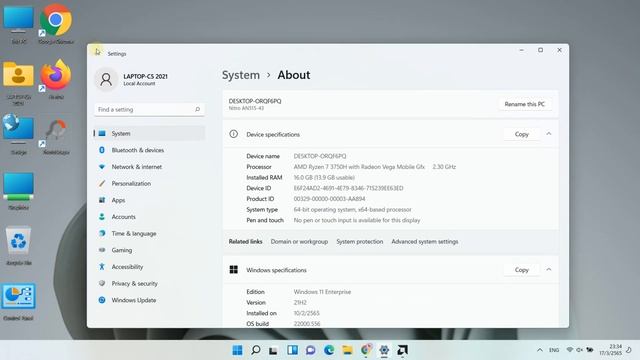The image size is (640, 360).
Task: Open the Apps settings page
Action: tap(149, 200)
